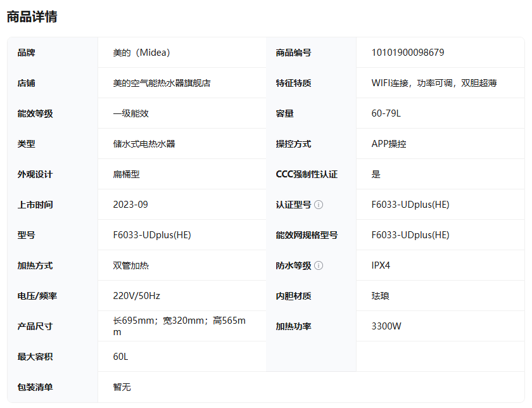
Task: Click the 商品编号 label
Action: tap(293, 53)
